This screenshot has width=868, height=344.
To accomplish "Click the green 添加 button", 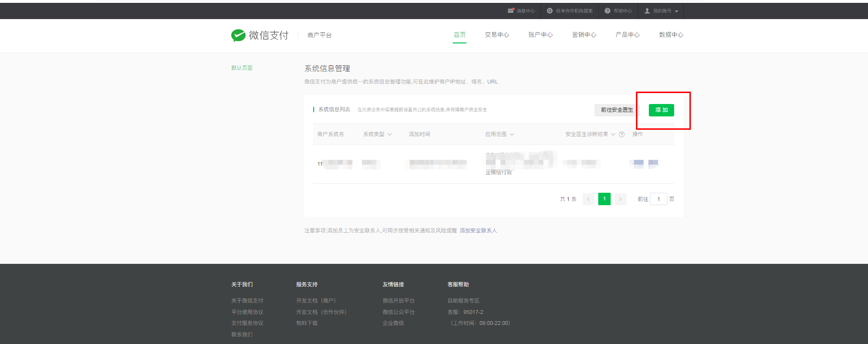I will point(661,110).
